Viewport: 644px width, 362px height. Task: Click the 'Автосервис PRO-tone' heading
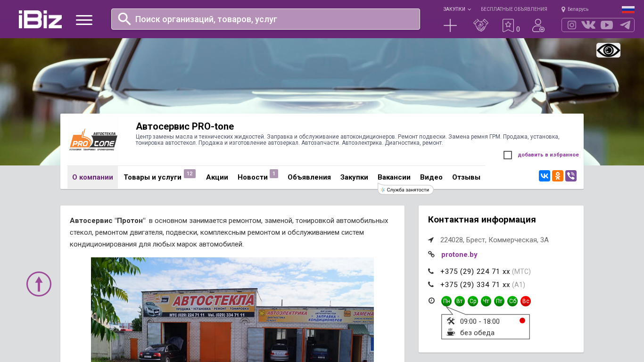[x=185, y=126]
